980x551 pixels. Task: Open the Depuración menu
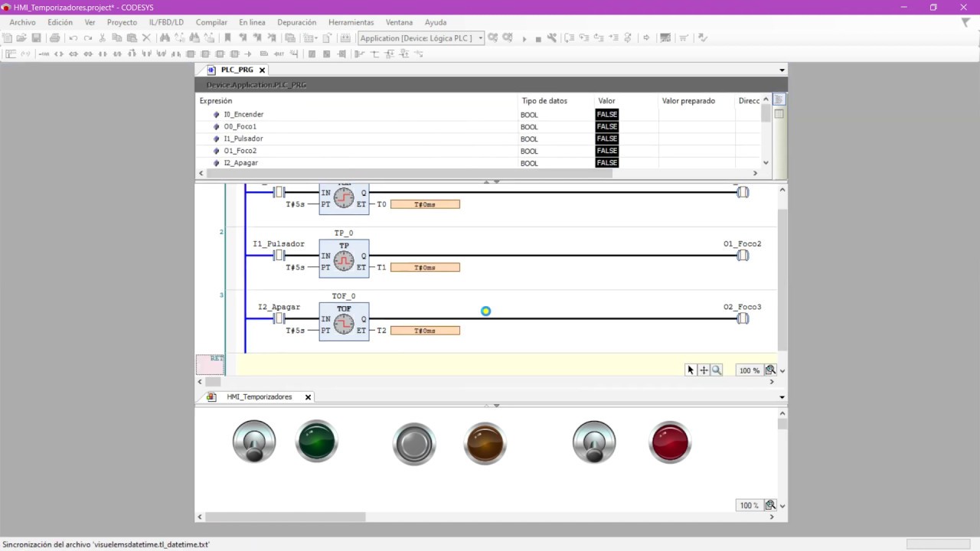(x=296, y=22)
